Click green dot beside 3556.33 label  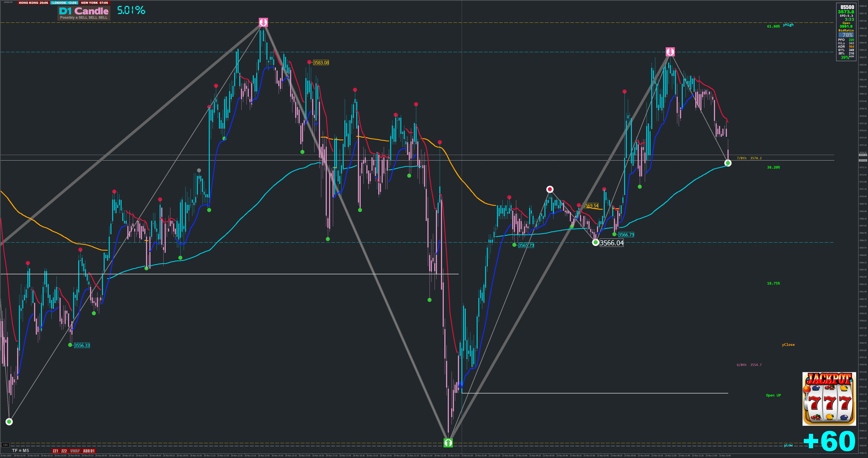(70, 345)
